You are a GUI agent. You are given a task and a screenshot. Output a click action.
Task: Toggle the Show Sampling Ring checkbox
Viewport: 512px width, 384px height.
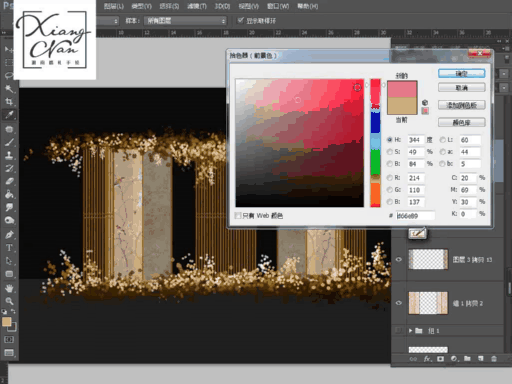(240, 20)
